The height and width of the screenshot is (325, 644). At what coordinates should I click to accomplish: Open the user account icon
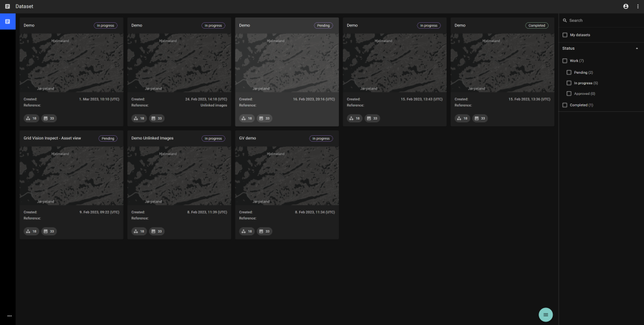point(626,6)
